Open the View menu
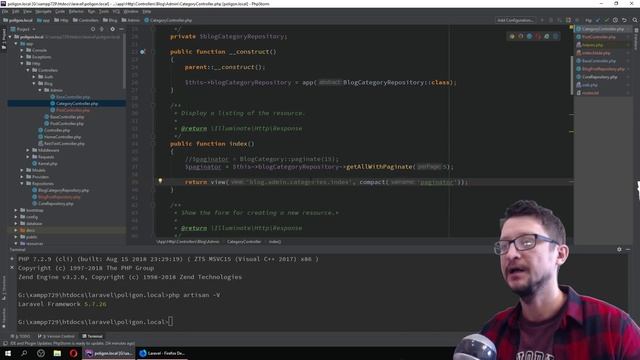The image size is (640, 360). click(x=27, y=11)
